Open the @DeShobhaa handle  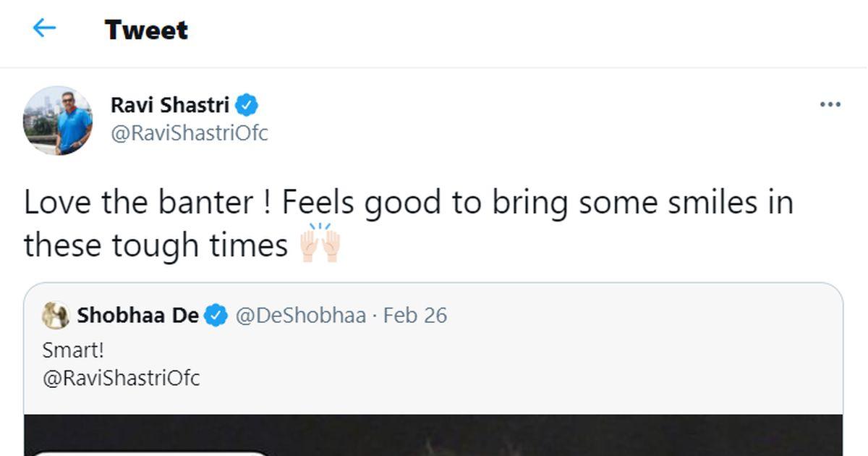tap(301, 316)
